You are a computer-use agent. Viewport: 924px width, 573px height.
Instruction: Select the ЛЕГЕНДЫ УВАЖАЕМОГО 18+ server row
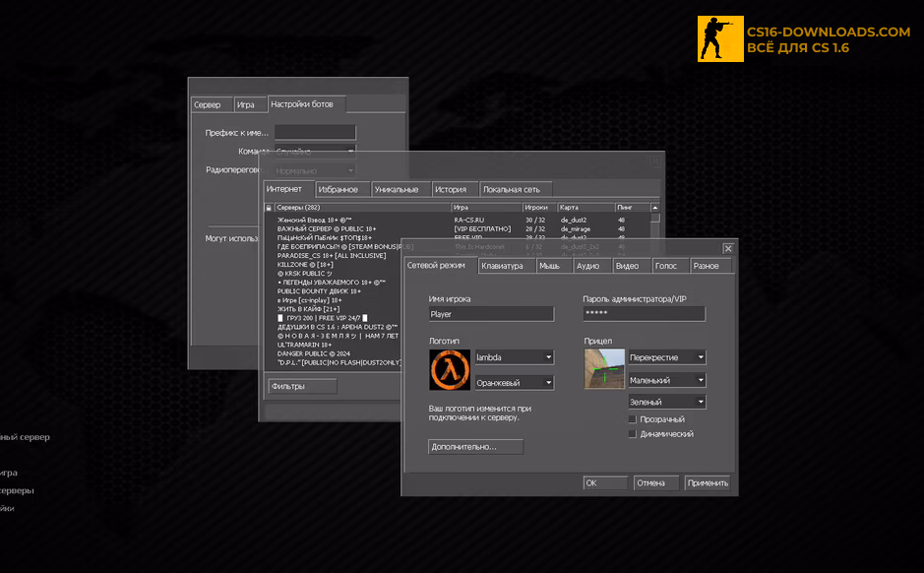pyautogui.click(x=333, y=283)
